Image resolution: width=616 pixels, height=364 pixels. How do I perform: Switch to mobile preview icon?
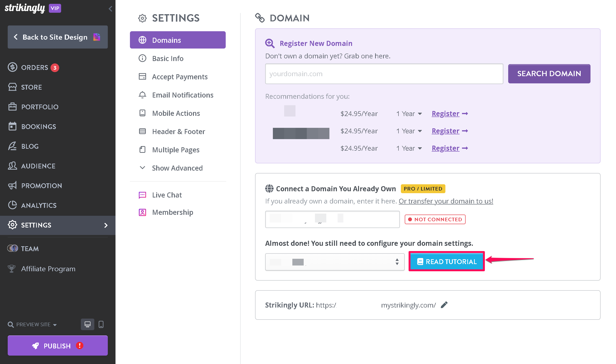[x=101, y=324]
